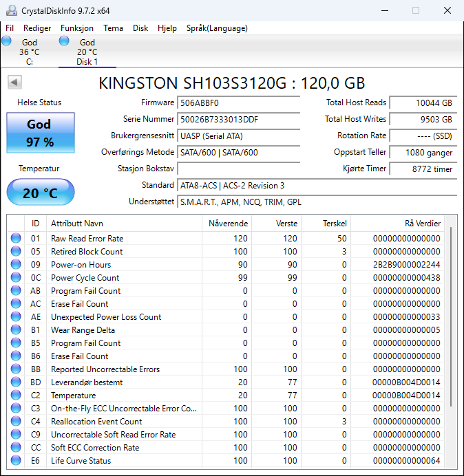Click the scrollbar of the attribute list

(x=451, y=316)
